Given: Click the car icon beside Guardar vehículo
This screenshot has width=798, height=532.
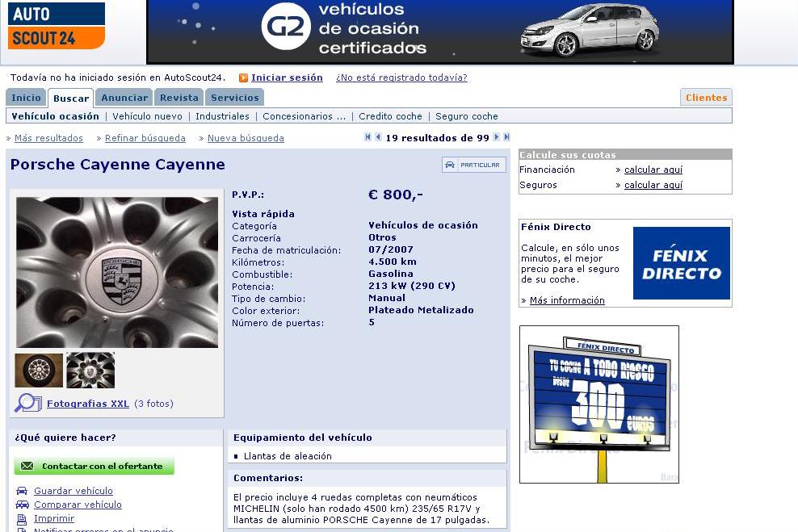Looking at the screenshot, I should (x=22, y=492).
